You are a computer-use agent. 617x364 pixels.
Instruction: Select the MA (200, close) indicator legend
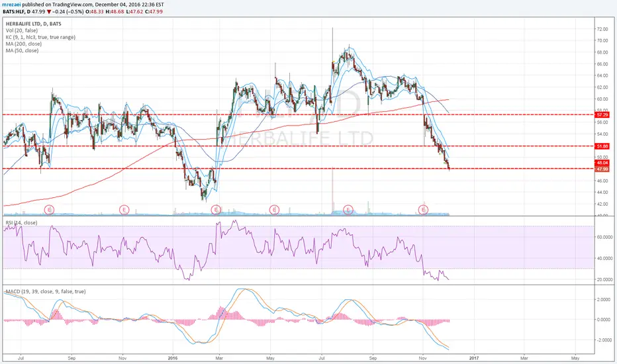(24, 44)
